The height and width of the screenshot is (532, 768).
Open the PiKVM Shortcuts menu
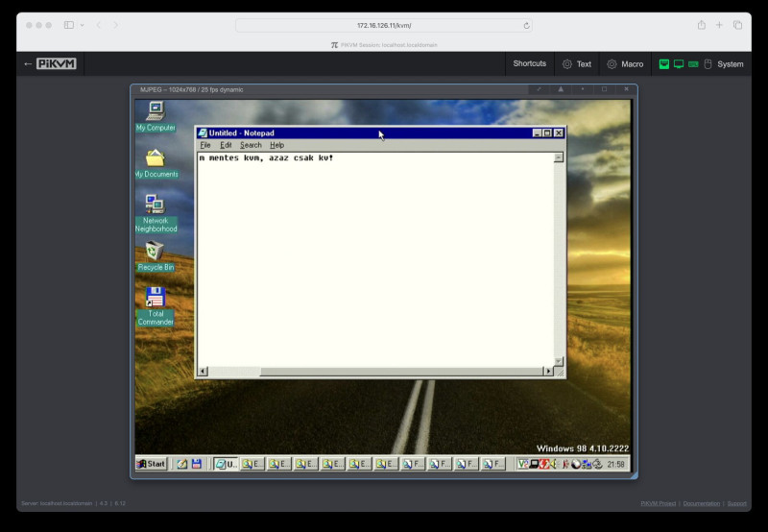(x=530, y=63)
